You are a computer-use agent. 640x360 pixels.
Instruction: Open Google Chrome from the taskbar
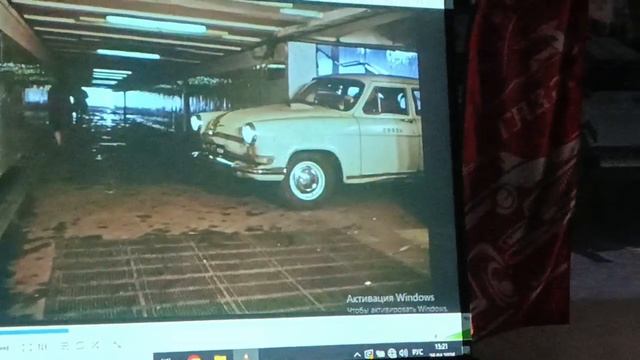pos(195,357)
